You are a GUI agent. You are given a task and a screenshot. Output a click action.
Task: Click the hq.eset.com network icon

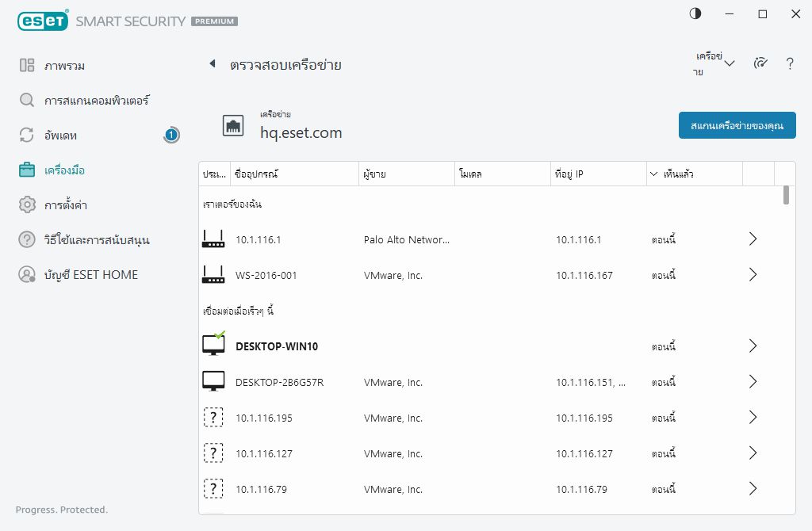tap(233, 126)
